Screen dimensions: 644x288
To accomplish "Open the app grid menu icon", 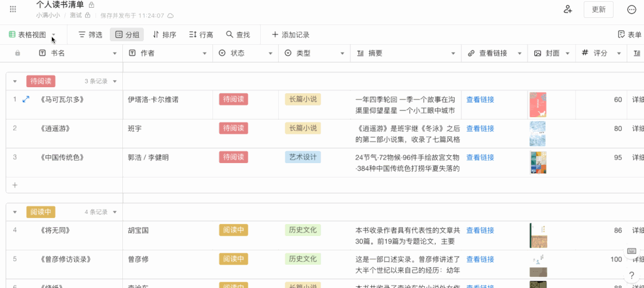I will [13, 9].
